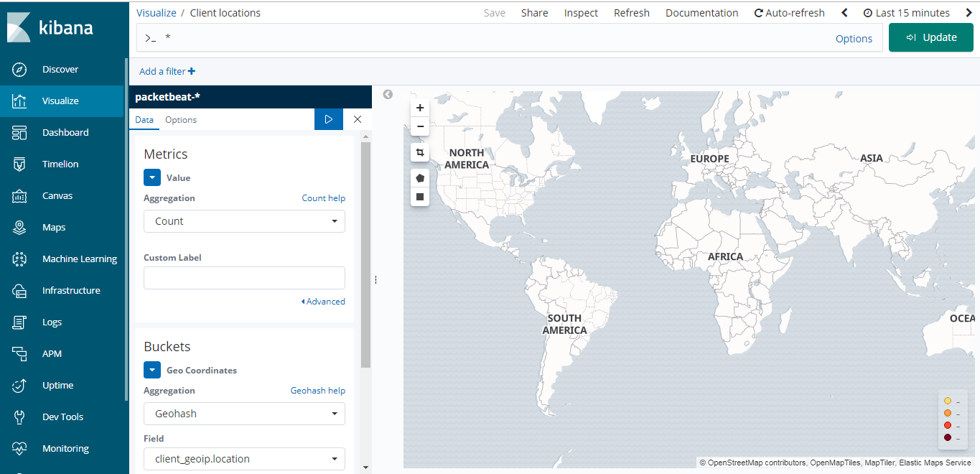This screenshot has height=474, width=980.
Task: Select the Visualize chart icon
Action: click(19, 101)
